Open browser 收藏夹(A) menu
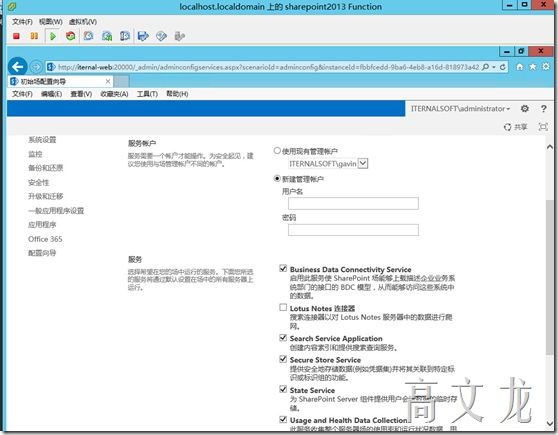 click(114, 94)
